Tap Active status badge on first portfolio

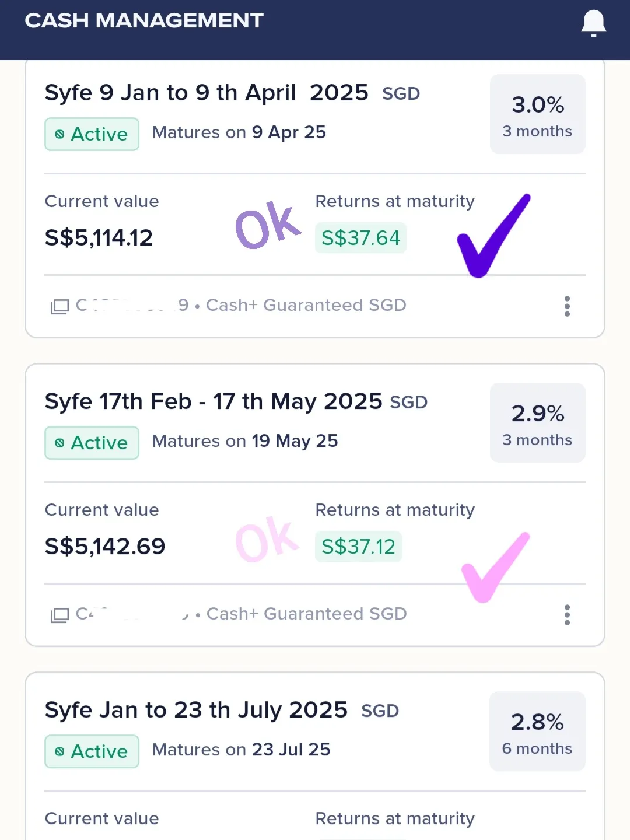pyautogui.click(x=92, y=134)
